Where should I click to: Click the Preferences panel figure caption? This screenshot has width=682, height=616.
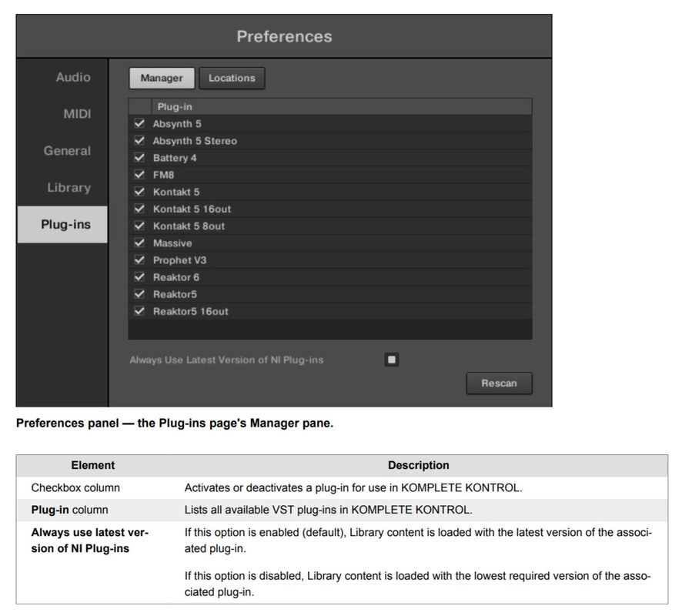pyautogui.click(x=175, y=423)
